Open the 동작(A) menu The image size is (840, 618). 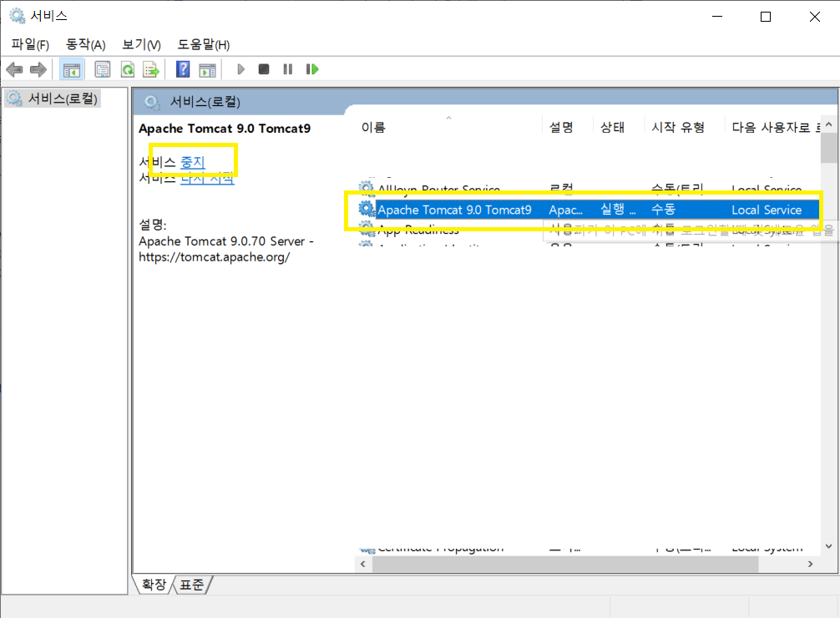86,44
